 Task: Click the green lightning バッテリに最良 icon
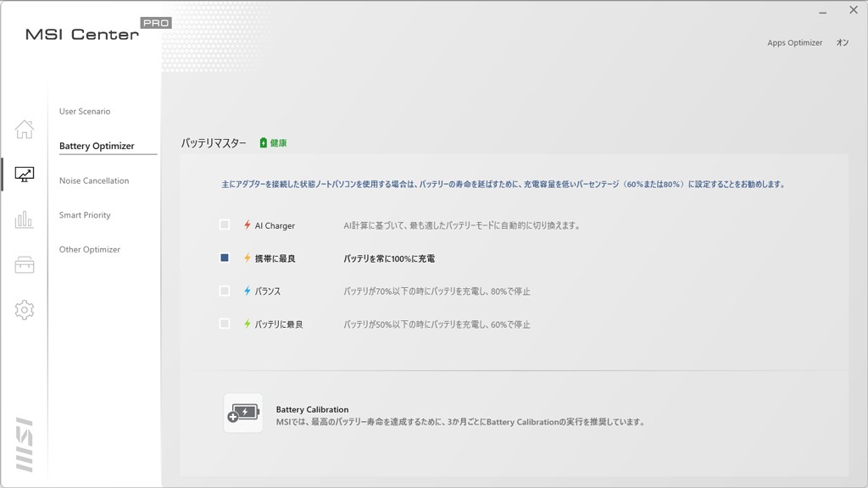click(x=248, y=324)
